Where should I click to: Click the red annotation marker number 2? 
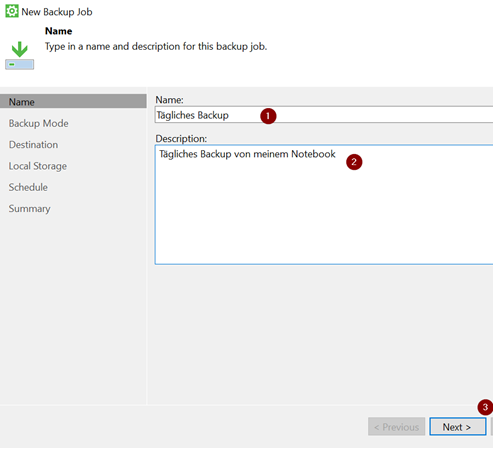tap(354, 162)
